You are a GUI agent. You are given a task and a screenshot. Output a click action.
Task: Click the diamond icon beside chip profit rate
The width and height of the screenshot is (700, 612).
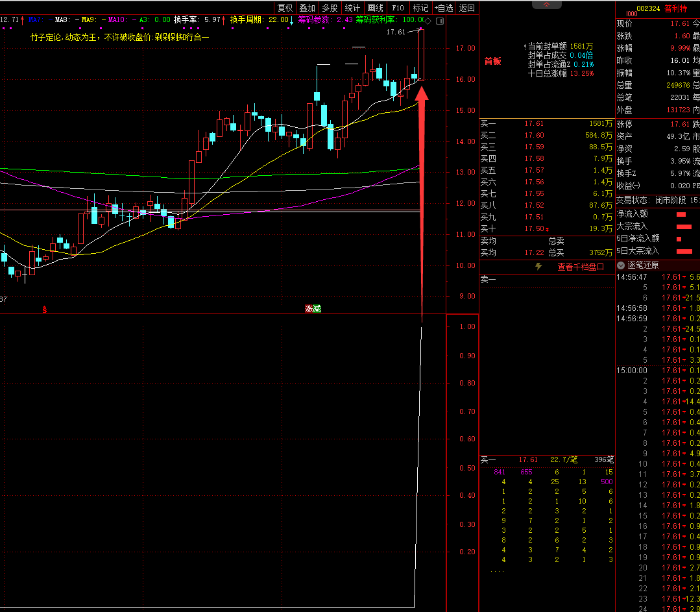(x=428, y=21)
